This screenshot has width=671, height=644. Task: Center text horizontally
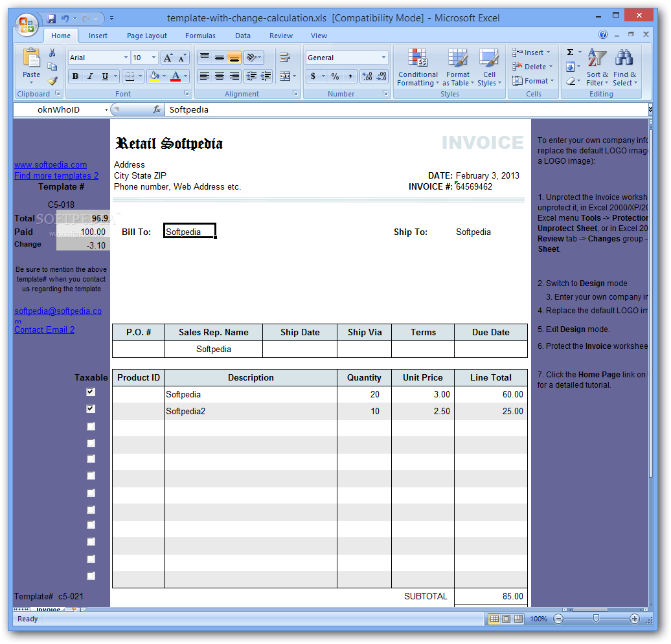click(220, 76)
